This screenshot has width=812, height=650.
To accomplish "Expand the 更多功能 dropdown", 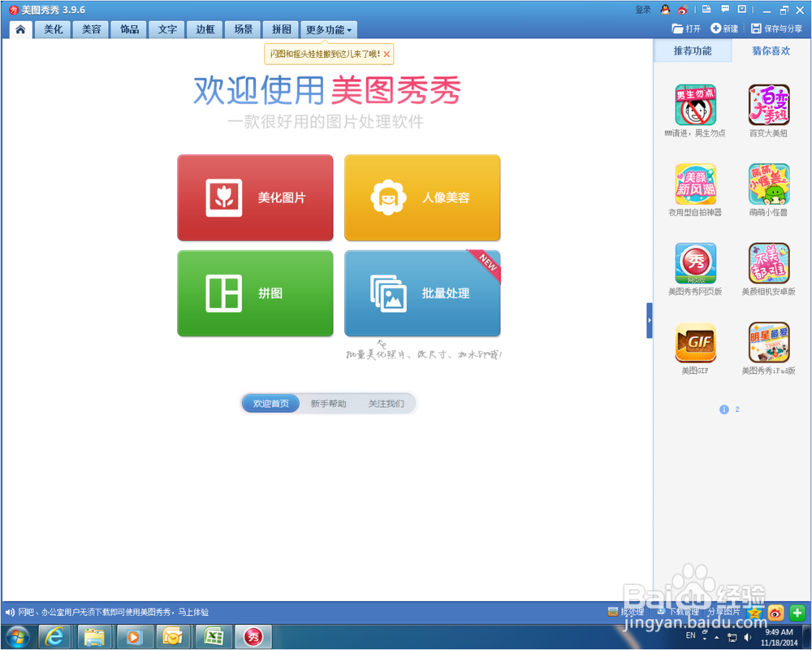I will pyautogui.click(x=329, y=29).
